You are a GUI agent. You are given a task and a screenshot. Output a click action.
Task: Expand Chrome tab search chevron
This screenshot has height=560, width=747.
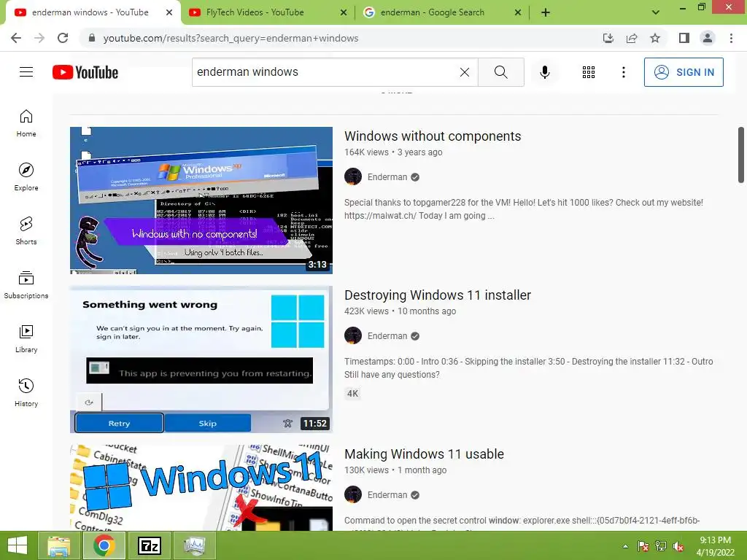point(656,12)
